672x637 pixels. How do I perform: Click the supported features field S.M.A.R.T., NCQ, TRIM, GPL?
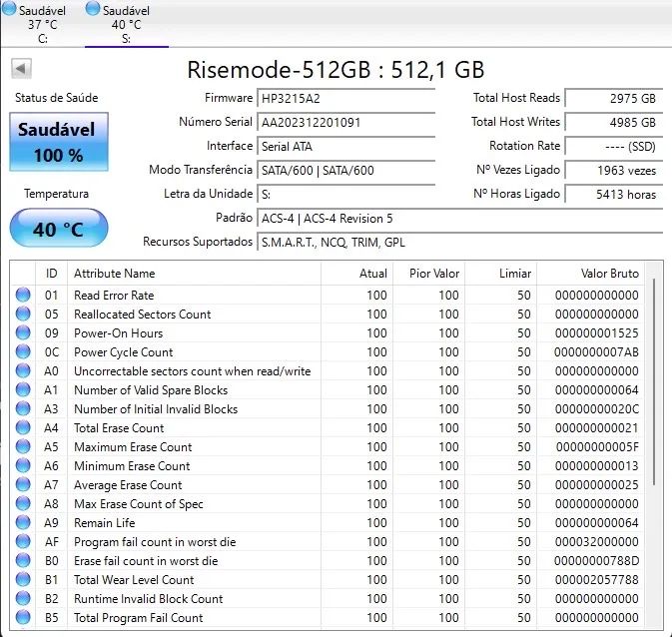coord(460,243)
